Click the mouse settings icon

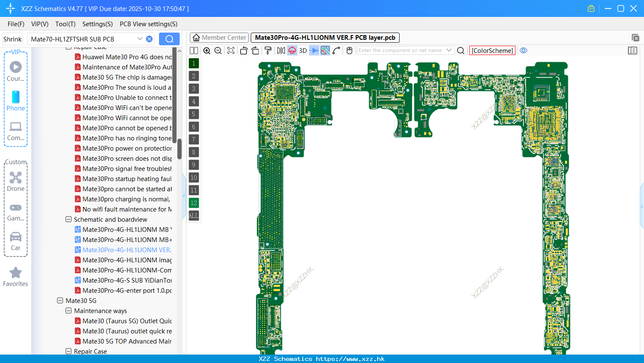click(x=349, y=50)
